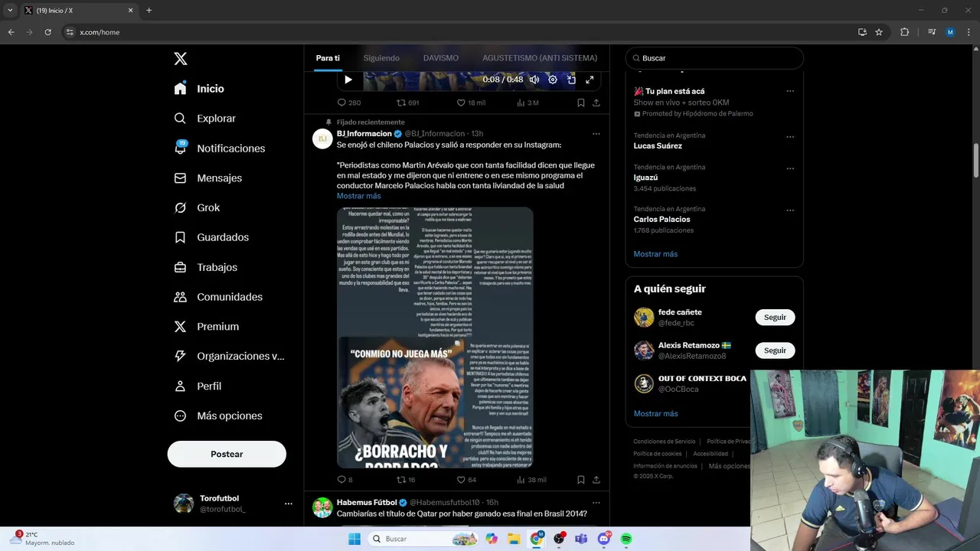Open Chrome extensions puzzle icon
The width and height of the screenshot is (980, 551).
pyautogui.click(x=904, y=32)
